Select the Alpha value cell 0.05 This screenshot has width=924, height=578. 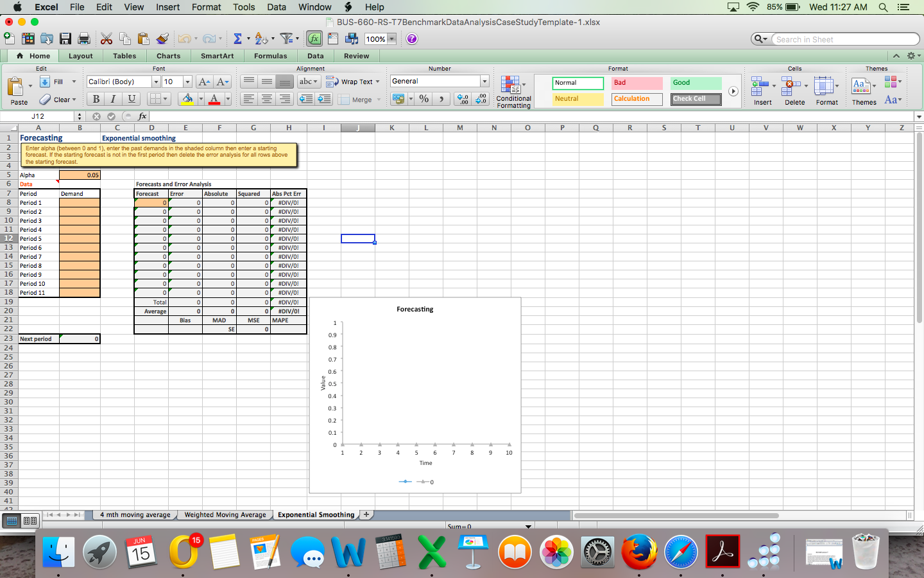pos(80,175)
